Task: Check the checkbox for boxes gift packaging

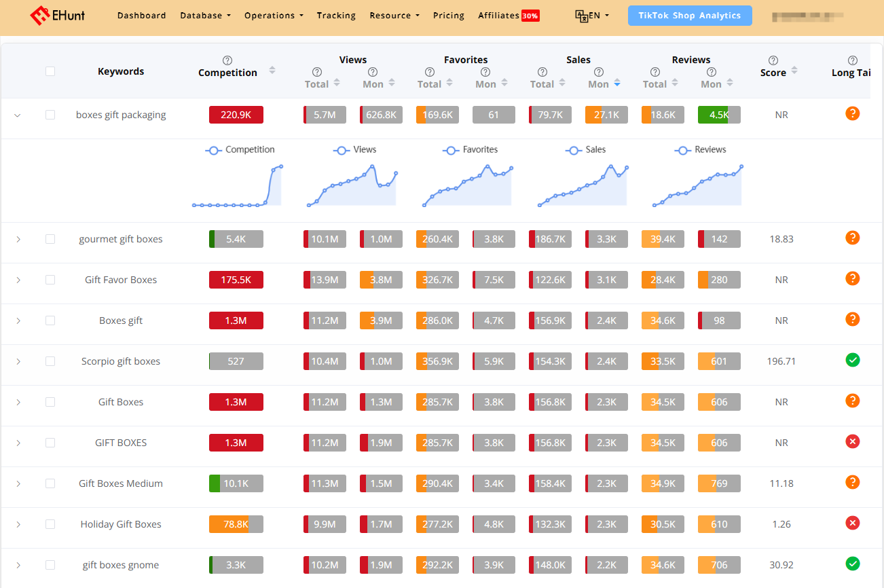Action: (50, 114)
